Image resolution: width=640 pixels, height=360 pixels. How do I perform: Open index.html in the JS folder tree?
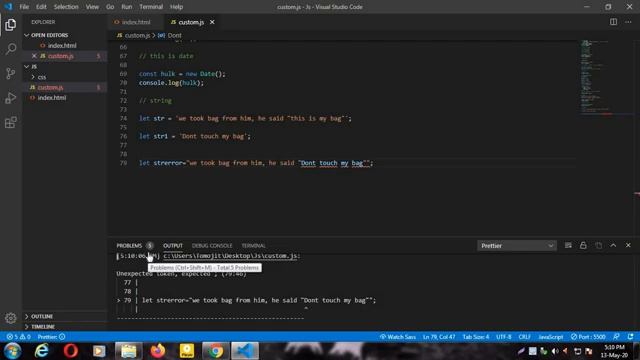(51, 98)
